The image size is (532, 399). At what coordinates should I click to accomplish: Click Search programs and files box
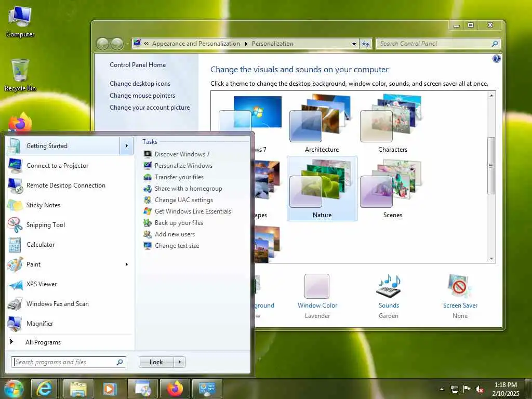click(68, 362)
